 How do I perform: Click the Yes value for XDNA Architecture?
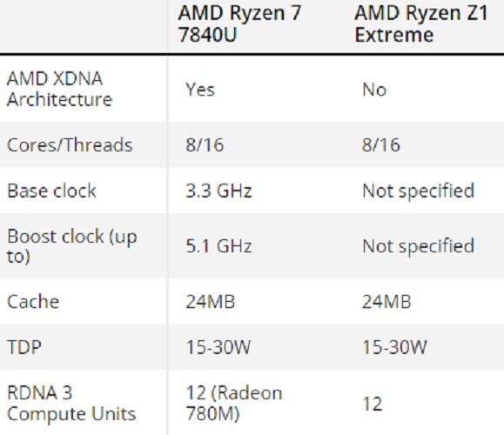click(200, 90)
